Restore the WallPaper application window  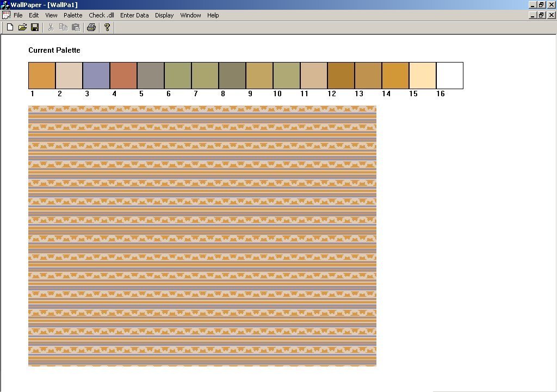coord(541,4)
